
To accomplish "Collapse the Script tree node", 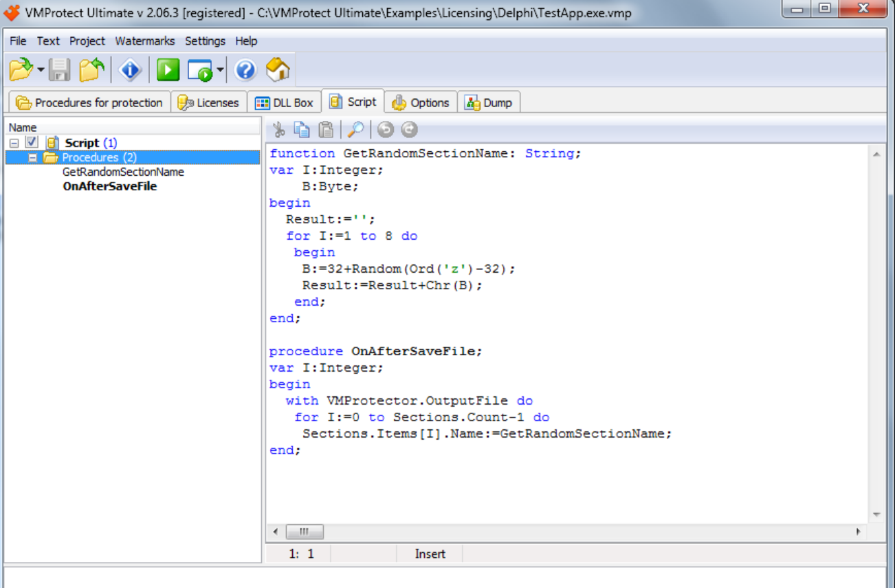I will pyautogui.click(x=14, y=143).
